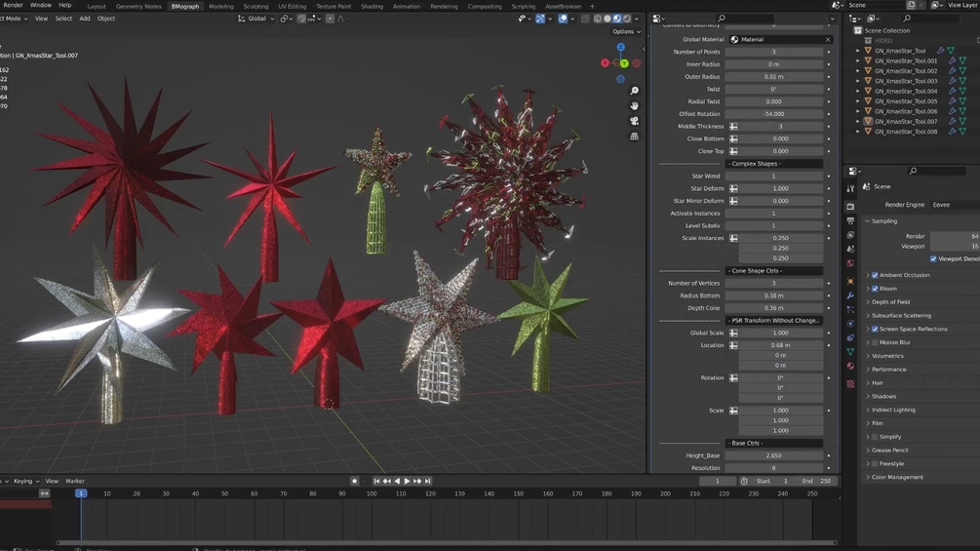Viewport: 980px width, 551px height.
Task: Open the Material properties tab icon
Action: click(x=850, y=366)
